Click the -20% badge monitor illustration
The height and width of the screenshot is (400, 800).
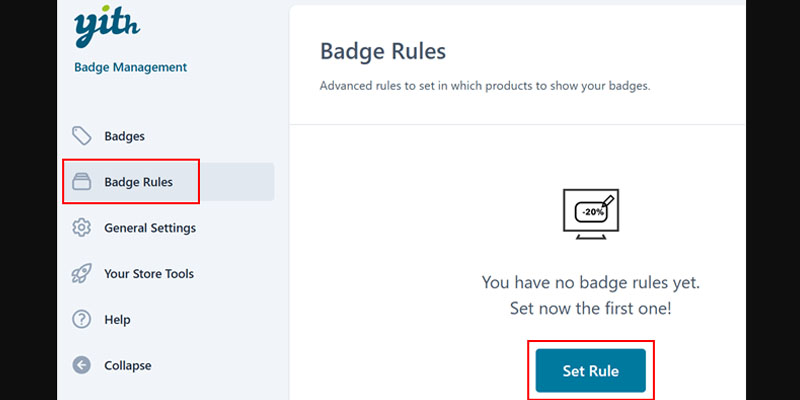591,214
